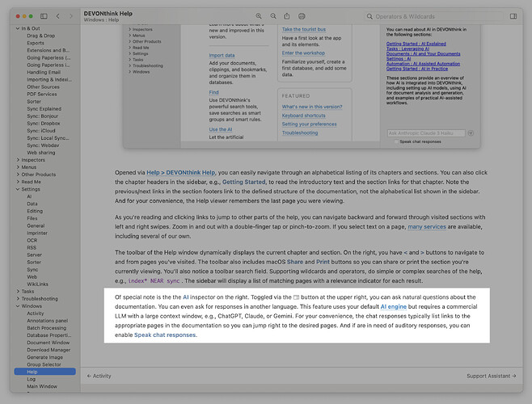This screenshot has width=532, height=404.
Task: Click the Operators & Wildcards search field
Action: (437, 16)
